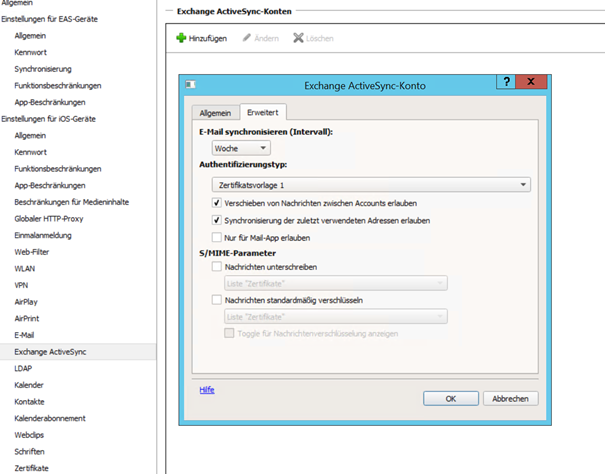This screenshot has width=605, height=474.
Task: Click the green plus Hinzufügen icon
Action: point(181,38)
